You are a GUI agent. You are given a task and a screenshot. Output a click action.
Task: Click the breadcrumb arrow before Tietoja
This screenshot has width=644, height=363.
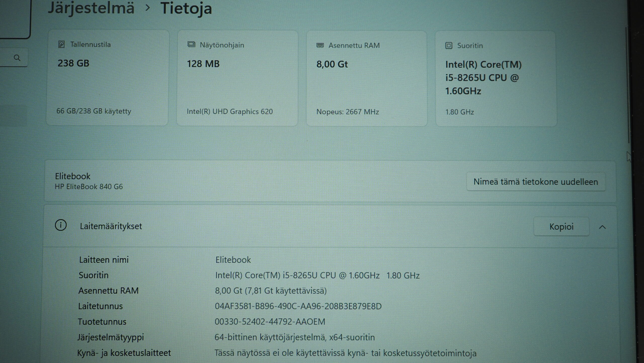pos(148,8)
